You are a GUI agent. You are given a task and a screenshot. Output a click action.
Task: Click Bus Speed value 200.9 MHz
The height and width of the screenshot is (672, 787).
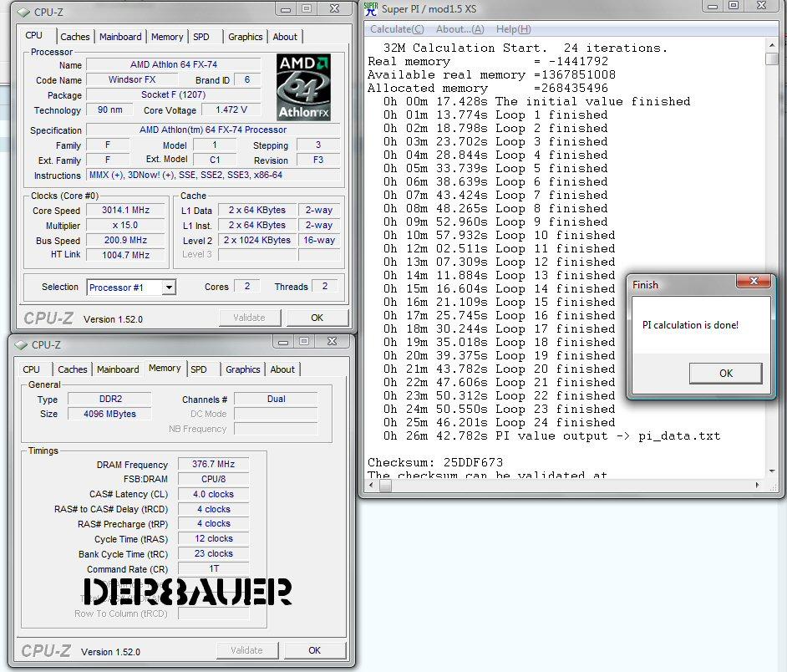[125, 240]
